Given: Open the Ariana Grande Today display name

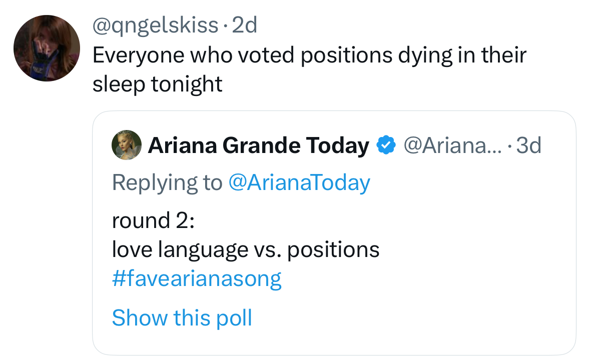Looking at the screenshot, I should (x=258, y=145).
